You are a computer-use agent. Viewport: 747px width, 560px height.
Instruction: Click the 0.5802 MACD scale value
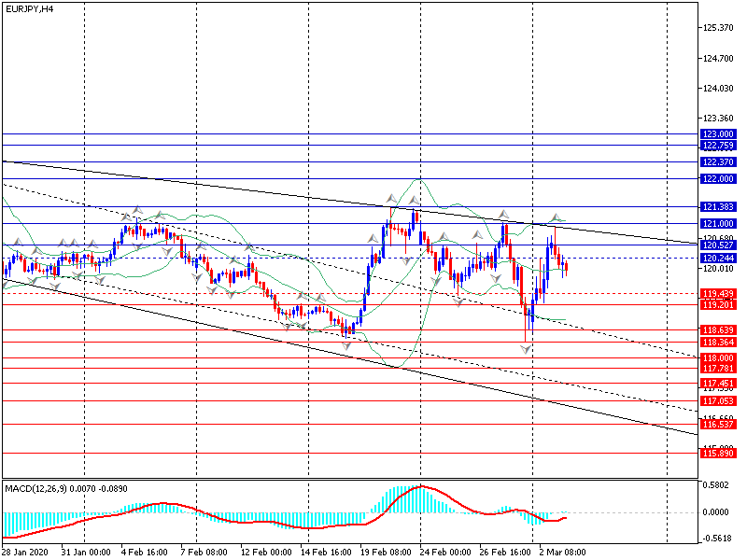pos(717,485)
